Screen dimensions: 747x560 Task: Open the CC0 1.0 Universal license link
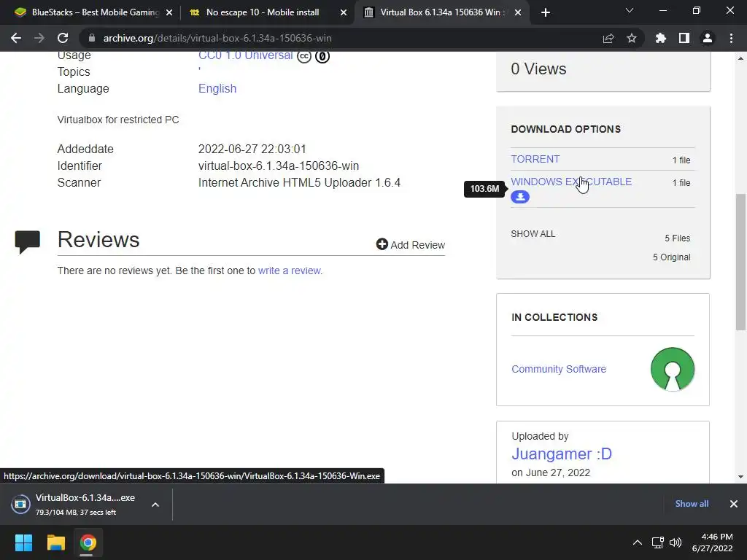click(245, 55)
